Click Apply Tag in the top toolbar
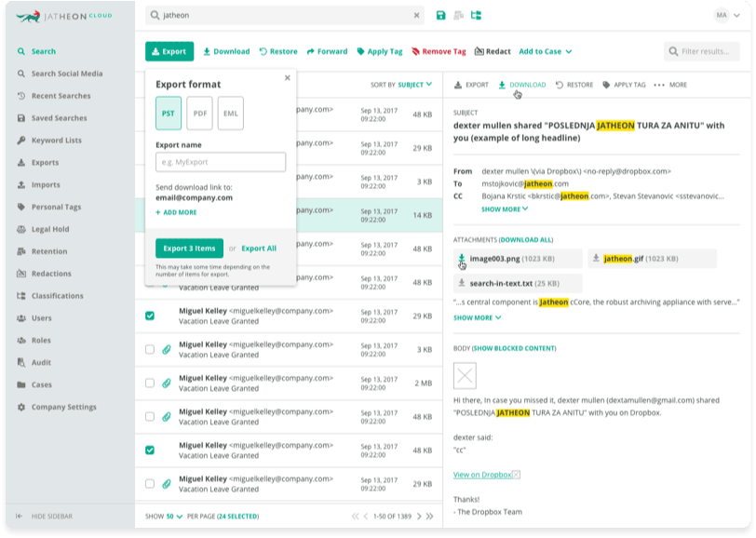 click(x=380, y=51)
